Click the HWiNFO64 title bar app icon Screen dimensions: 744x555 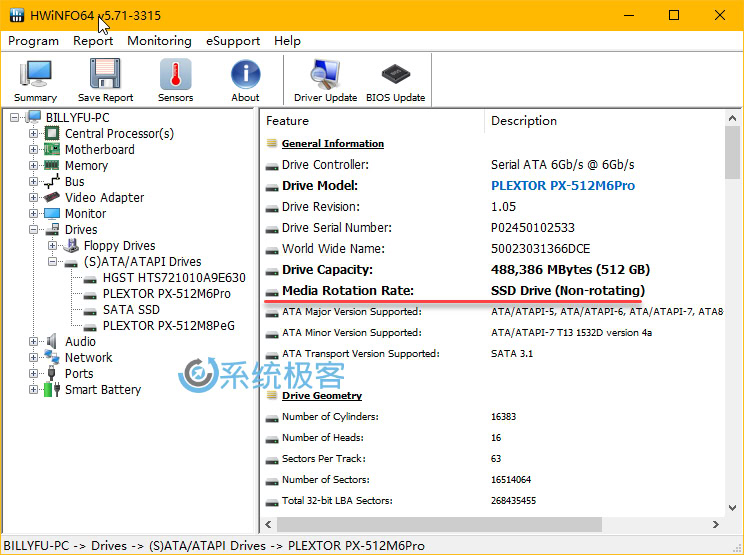17,15
